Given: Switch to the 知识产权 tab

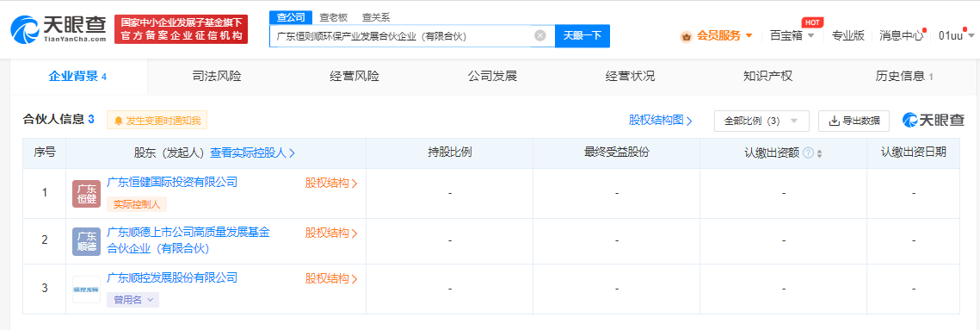Looking at the screenshot, I should point(767,77).
